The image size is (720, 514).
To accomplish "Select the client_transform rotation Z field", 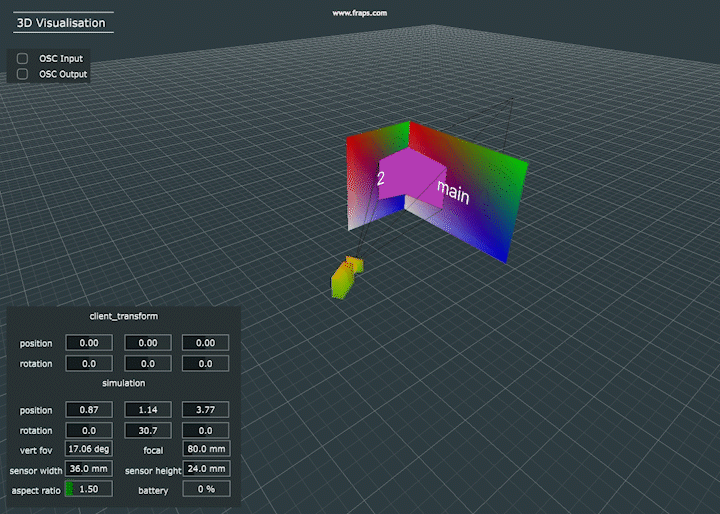I will 205,363.
